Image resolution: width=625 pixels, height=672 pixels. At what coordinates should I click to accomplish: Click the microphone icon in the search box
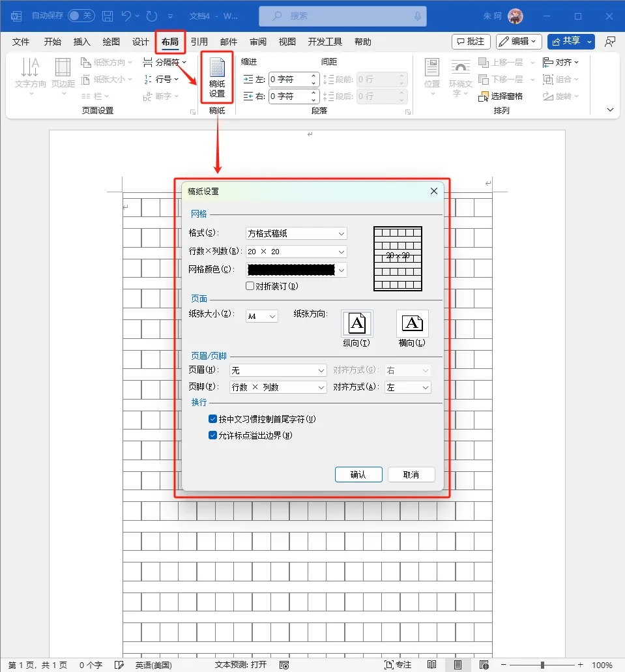click(417, 16)
